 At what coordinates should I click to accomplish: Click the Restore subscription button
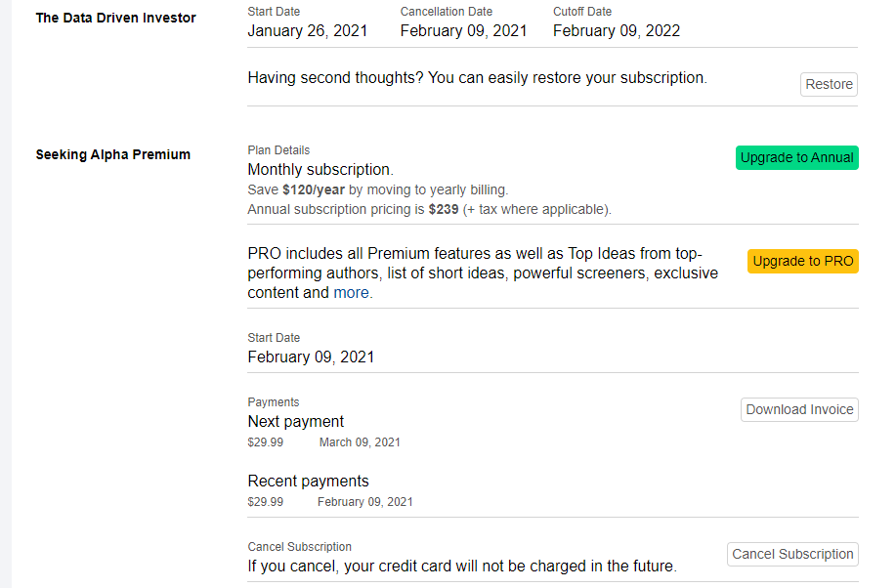tap(829, 84)
